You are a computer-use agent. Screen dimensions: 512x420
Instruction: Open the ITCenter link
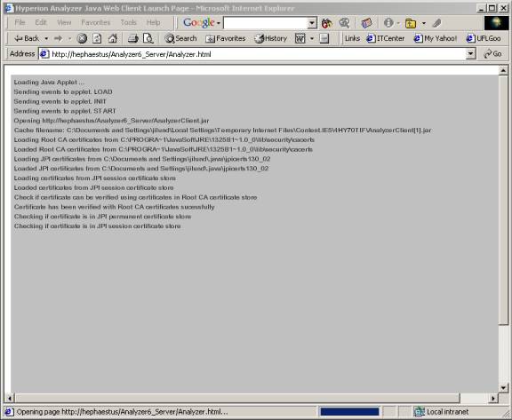click(x=386, y=38)
